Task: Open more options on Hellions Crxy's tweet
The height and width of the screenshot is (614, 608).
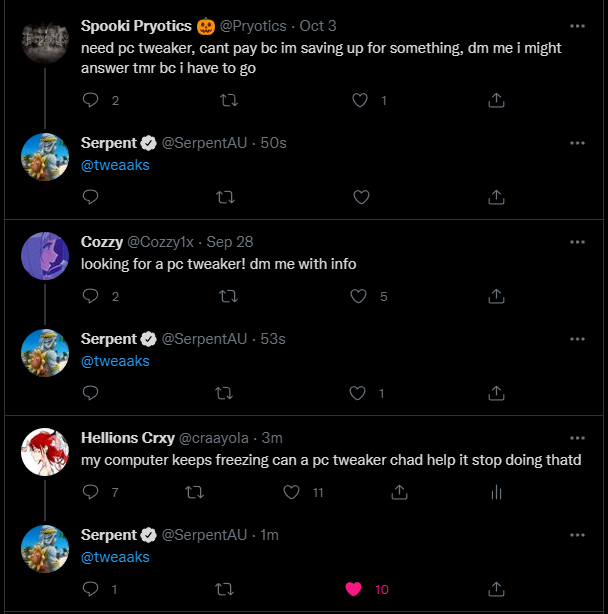Action: click(577, 438)
